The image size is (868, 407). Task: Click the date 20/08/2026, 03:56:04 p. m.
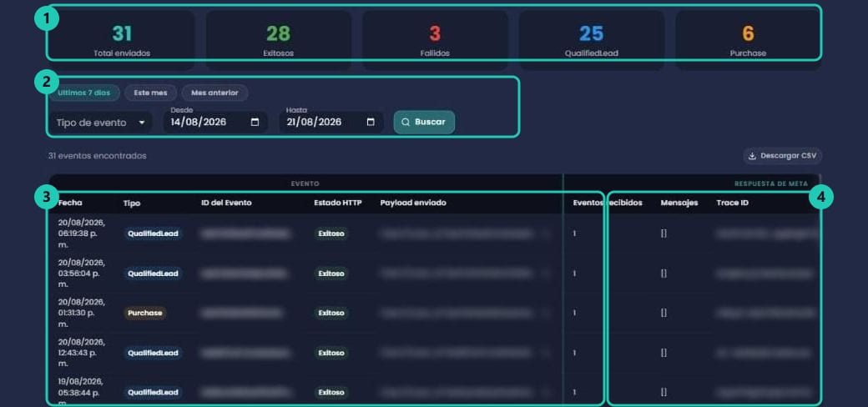click(x=82, y=274)
